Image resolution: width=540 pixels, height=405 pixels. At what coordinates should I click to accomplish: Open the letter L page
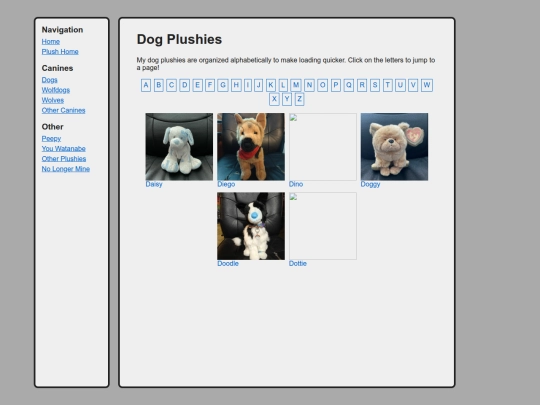[283, 85]
